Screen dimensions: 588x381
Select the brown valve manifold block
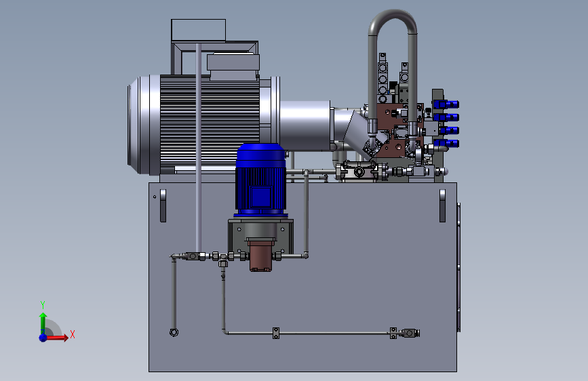click(x=398, y=129)
